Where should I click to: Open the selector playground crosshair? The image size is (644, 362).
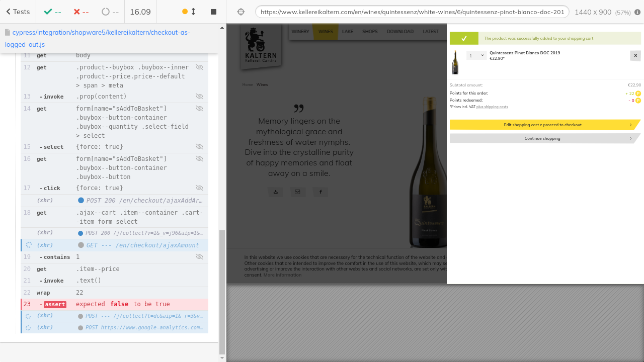240,12
